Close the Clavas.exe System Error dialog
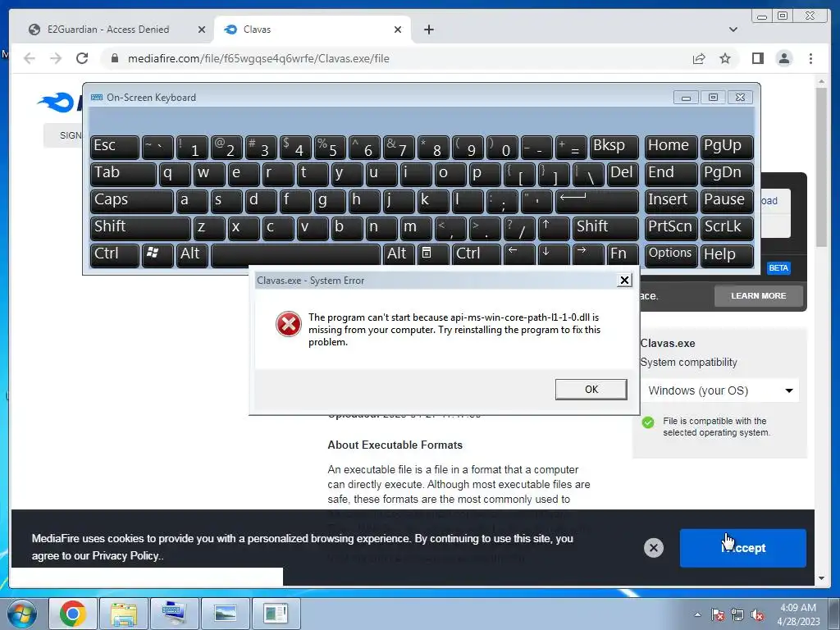The height and width of the screenshot is (630, 840). tap(624, 281)
